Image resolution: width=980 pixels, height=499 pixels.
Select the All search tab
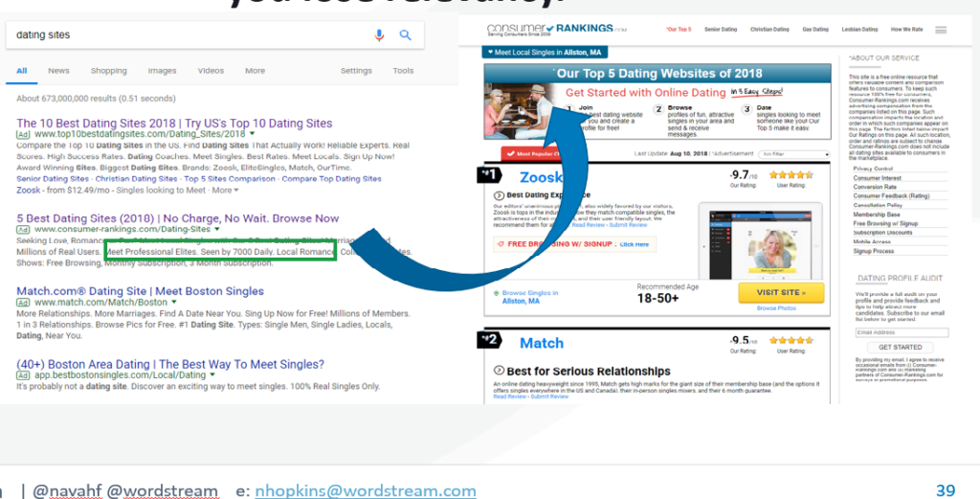point(22,71)
